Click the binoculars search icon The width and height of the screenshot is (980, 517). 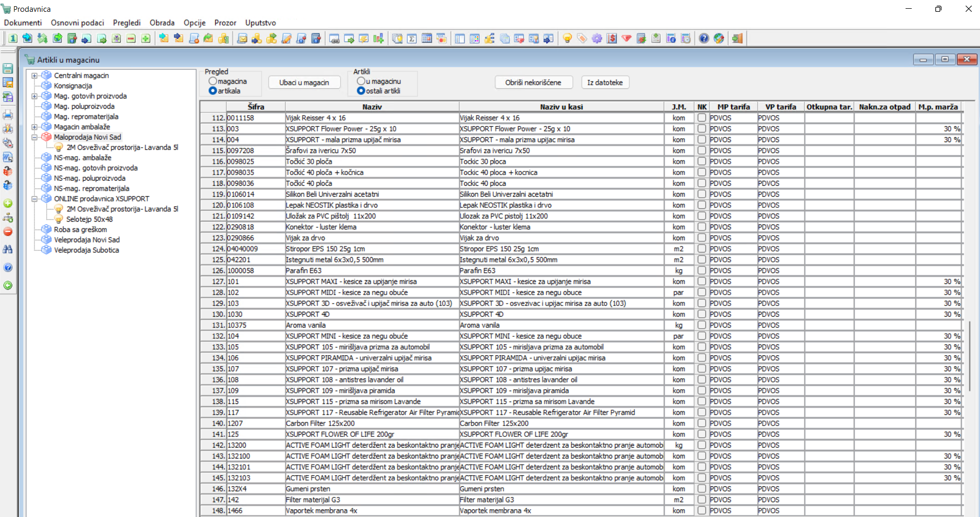click(x=8, y=249)
